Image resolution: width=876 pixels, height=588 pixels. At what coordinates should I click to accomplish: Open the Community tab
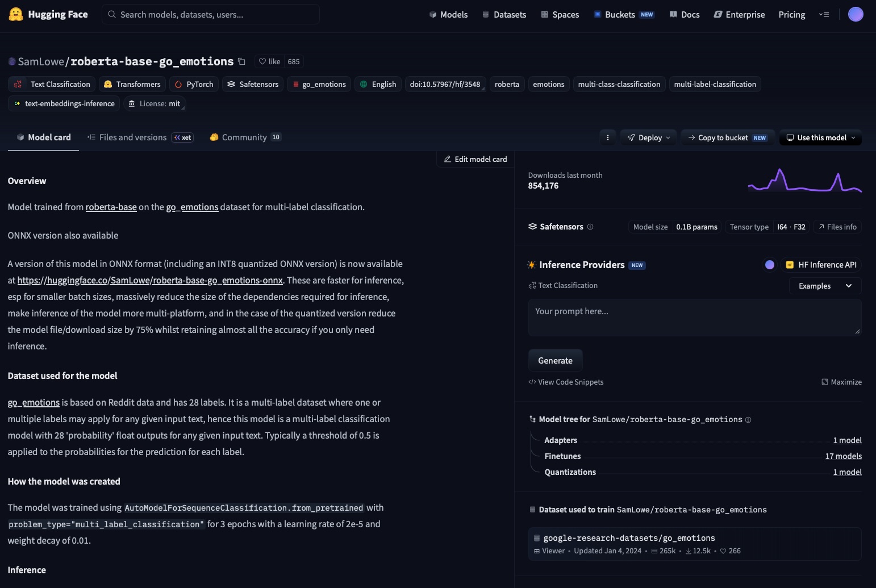point(245,137)
